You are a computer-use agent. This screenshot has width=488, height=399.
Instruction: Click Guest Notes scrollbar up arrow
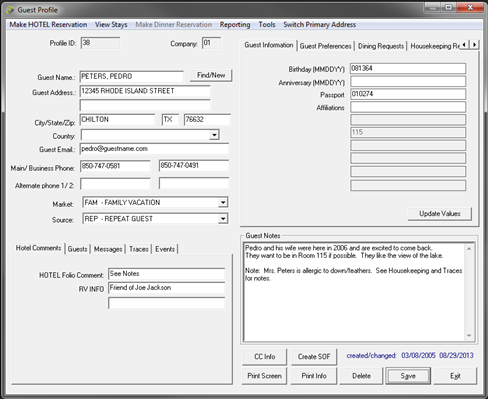469,249
